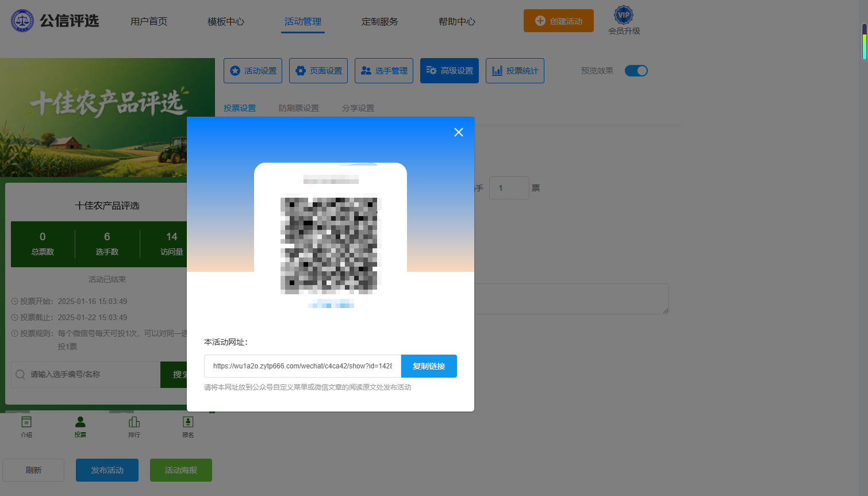Focus the 请输入选手编号/名称 search field
Viewport: 868px width, 496px height.
coord(86,374)
